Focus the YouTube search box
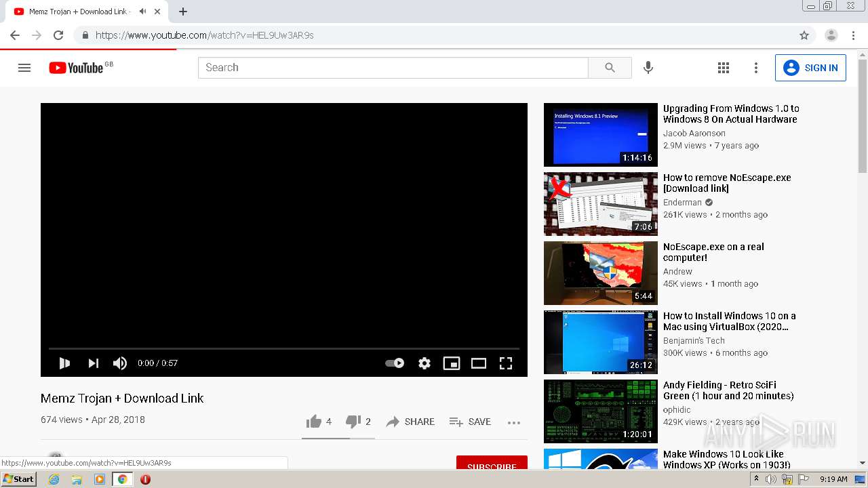The height and width of the screenshot is (488, 868). (x=393, y=68)
